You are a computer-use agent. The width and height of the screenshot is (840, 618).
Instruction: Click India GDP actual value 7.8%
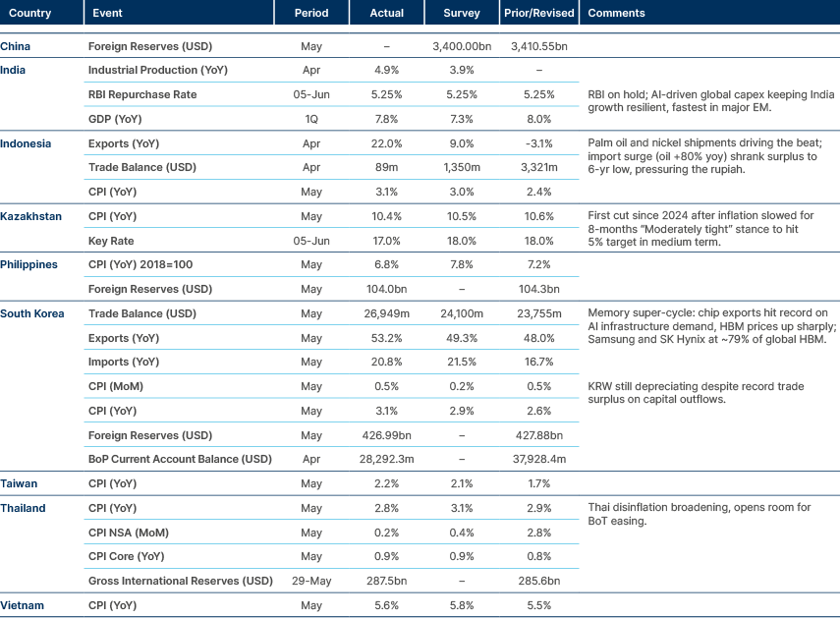pos(386,119)
